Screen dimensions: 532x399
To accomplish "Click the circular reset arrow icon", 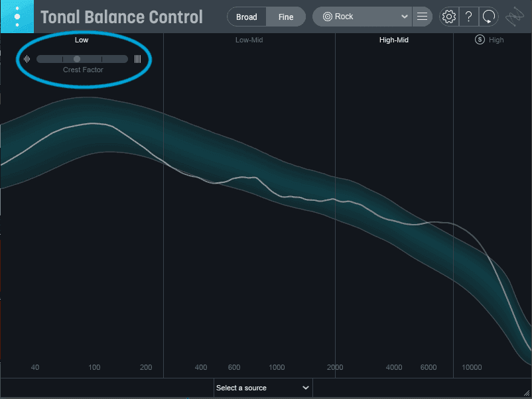I will pos(489,17).
